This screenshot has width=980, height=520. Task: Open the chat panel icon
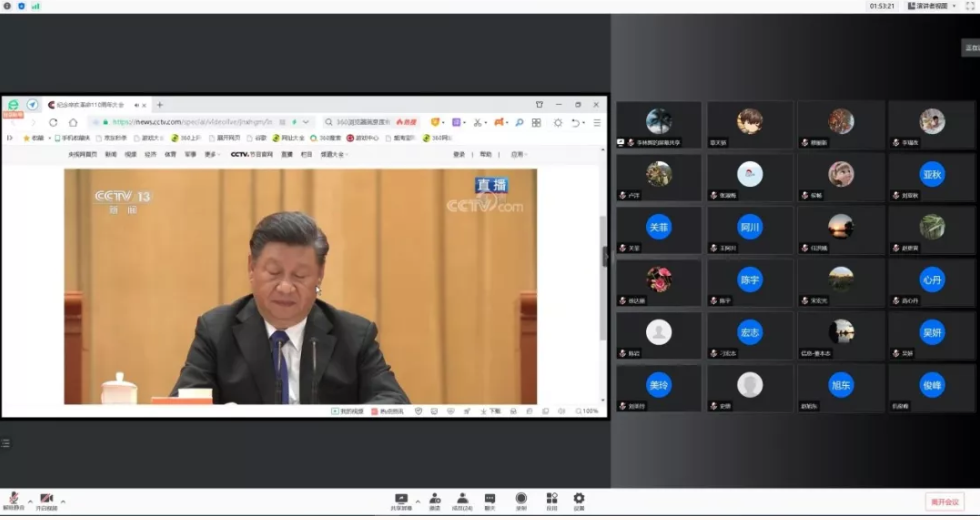(490, 499)
